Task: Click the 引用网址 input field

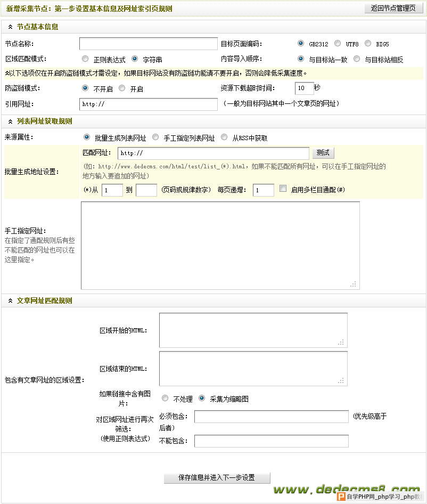Action: tap(149, 104)
